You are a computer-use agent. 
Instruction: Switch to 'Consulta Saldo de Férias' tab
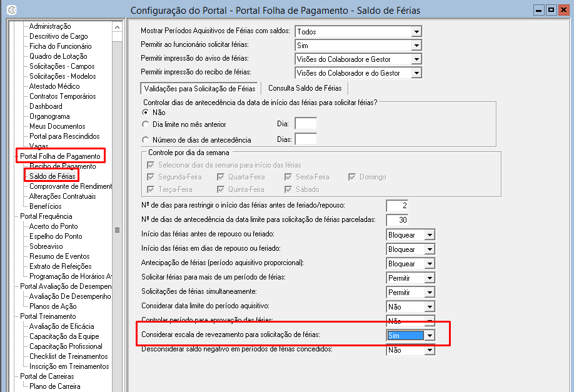coord(305,88)
